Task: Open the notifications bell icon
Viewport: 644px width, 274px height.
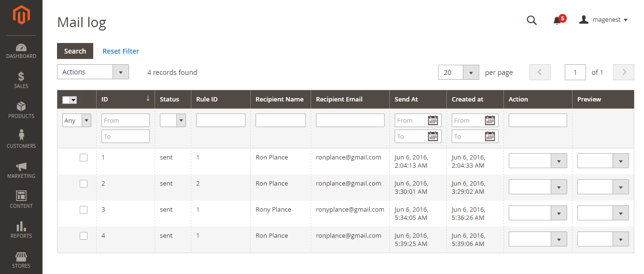Action: (x=557, y=20)
